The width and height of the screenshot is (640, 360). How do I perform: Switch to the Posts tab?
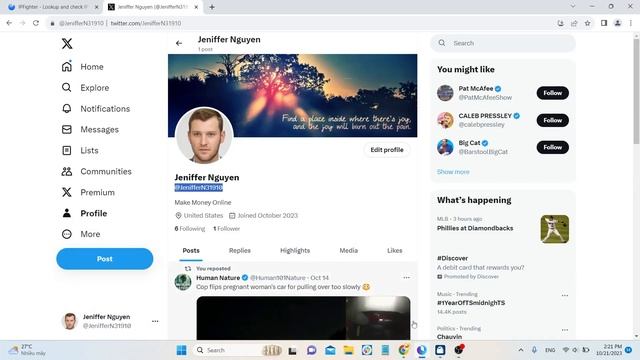click(191, 251)
